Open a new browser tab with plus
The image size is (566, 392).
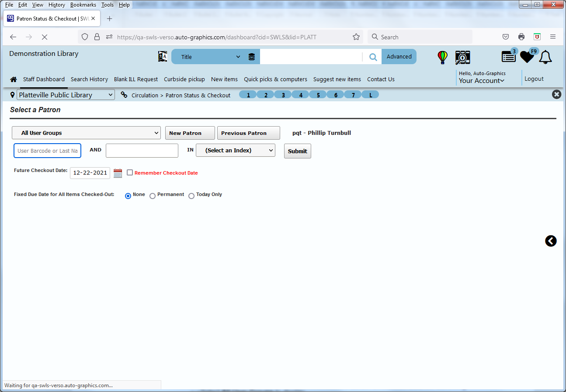tap(110, 19)
